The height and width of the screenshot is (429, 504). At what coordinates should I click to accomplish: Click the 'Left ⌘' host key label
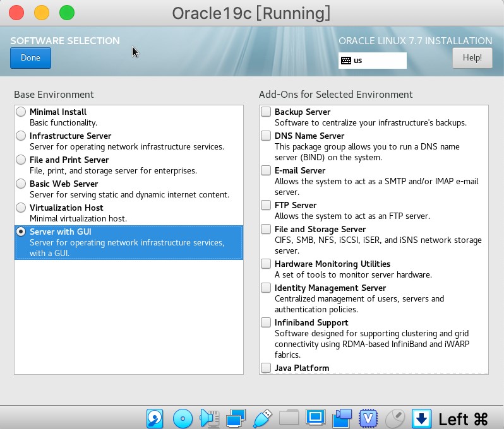tap(463, 420)
